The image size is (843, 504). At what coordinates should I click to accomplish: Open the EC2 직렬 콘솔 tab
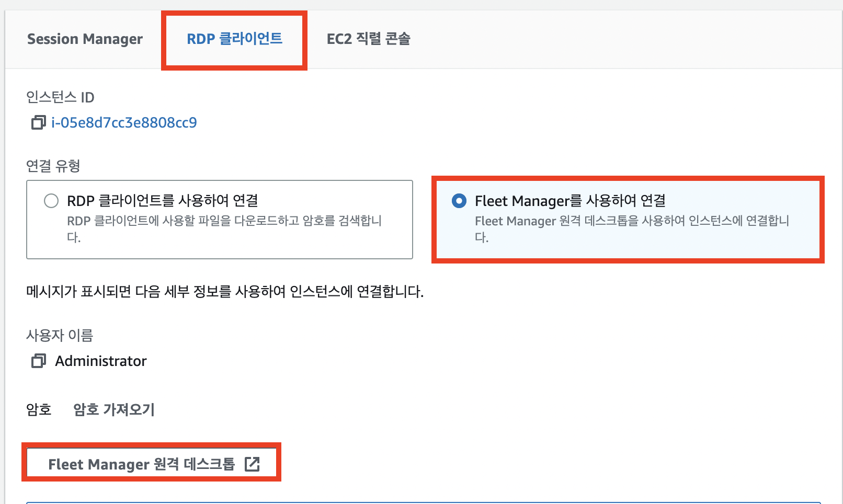pos(368,39)
